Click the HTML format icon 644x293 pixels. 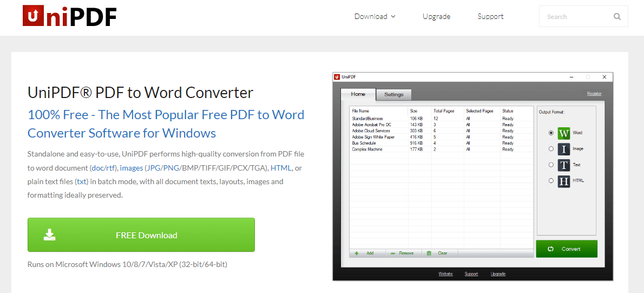click(x=564, y=181)
